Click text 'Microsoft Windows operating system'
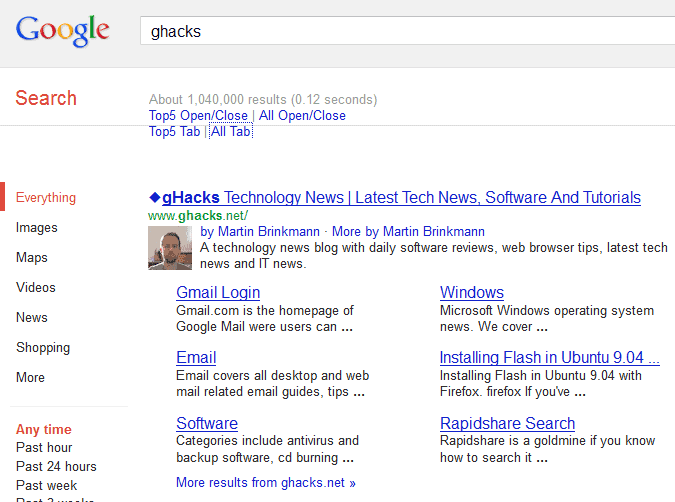The image size is (675, 502). tap(547, 310)
